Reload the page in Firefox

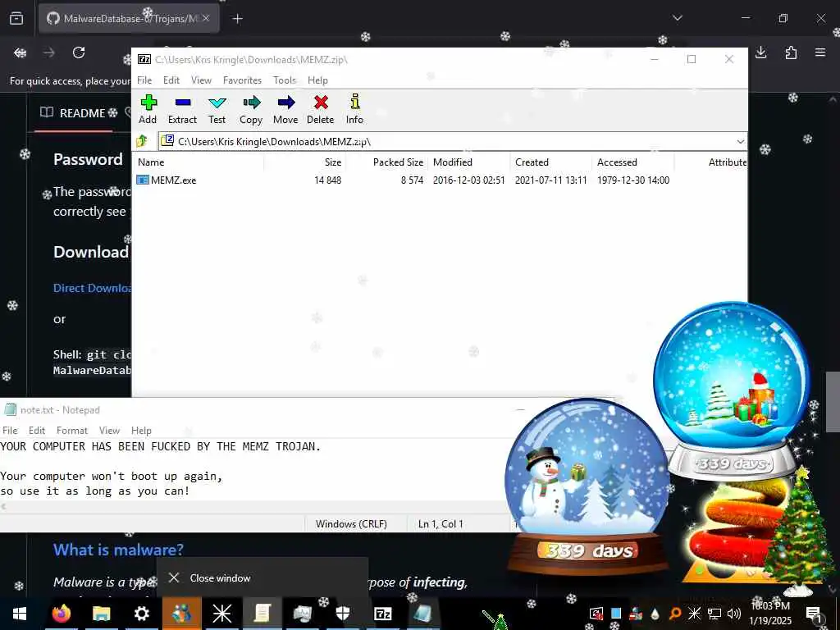79,52
